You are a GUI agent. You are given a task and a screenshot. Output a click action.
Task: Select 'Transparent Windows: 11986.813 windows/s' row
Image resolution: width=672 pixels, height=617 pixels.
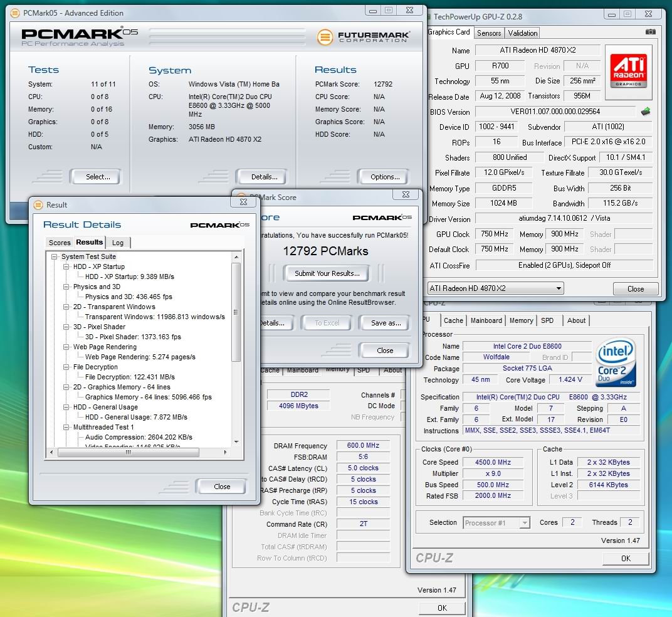point(155,317)
